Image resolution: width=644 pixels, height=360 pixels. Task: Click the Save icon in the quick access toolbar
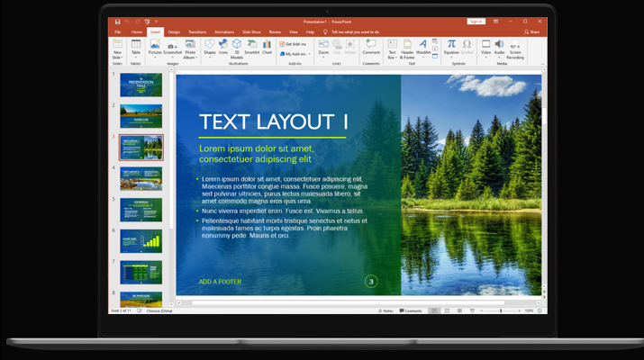[117, 22]
